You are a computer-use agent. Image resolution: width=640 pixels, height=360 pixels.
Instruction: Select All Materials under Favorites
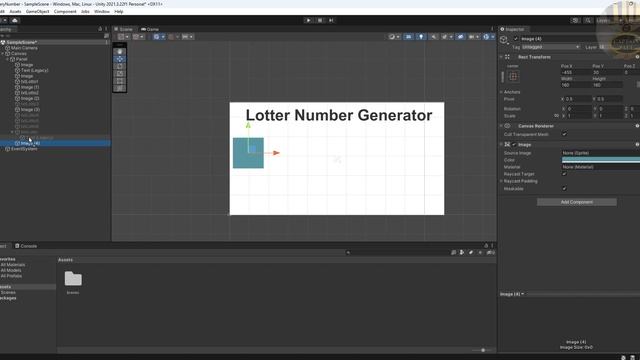click(13, 265)
